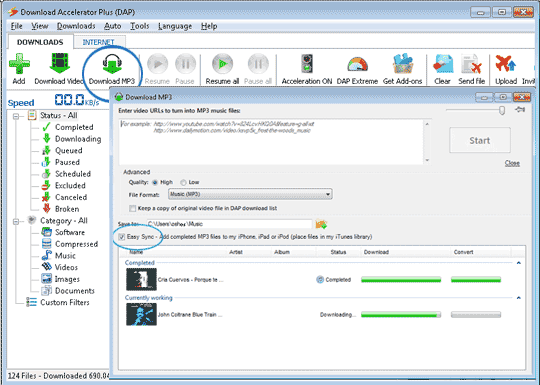540x385 pixels.
Task: Toggle the Acceleration ON traffic light
Action: [x=307, y=64]
